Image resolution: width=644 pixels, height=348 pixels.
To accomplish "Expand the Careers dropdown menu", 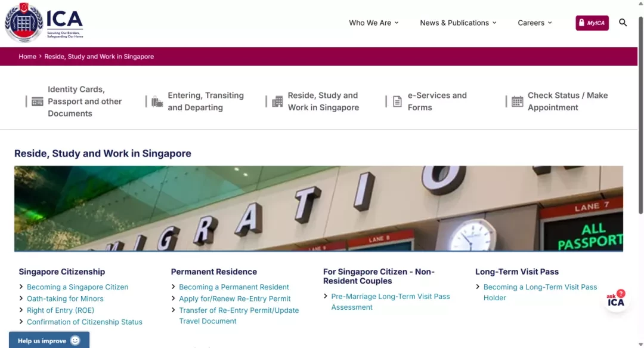I will (535, 23).
